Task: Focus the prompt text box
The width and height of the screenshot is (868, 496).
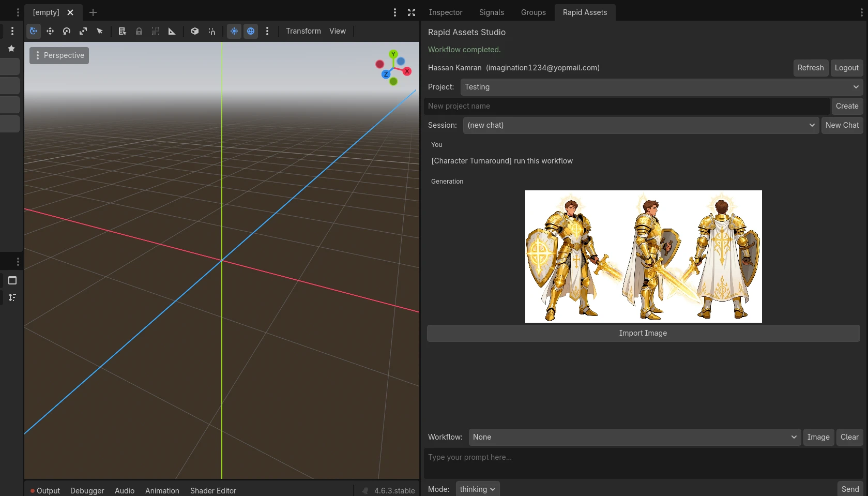Action: tap(644, 463)
